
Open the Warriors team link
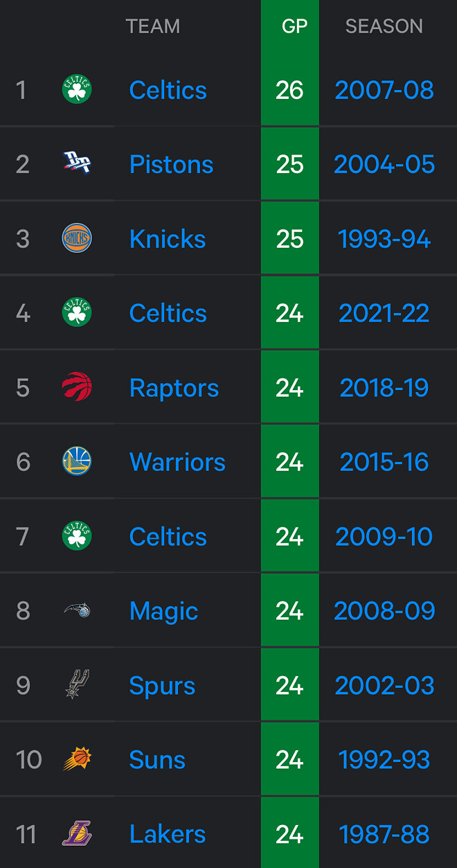coord(177,462)
